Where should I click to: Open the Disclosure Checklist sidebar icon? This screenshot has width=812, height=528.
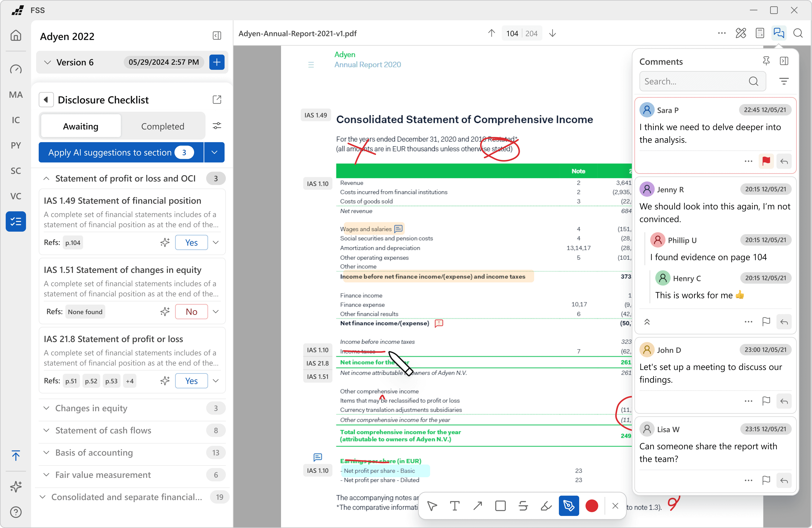pyautogui.click(x=16, y=221)
